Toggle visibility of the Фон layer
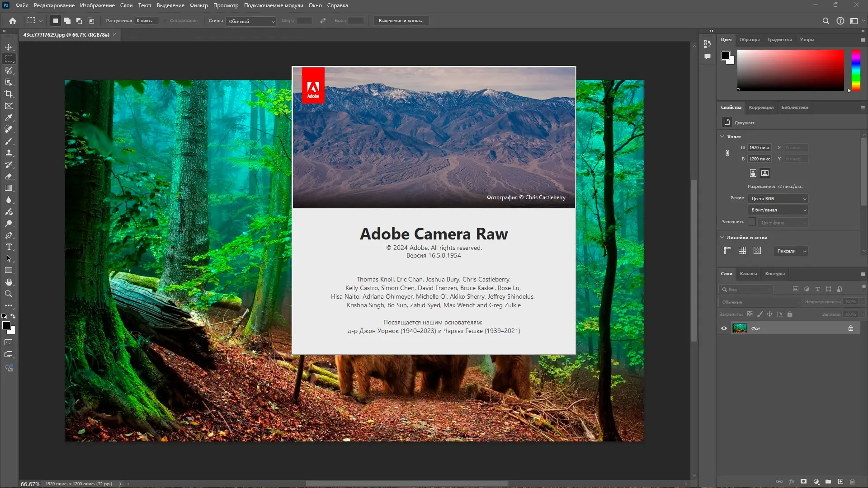The width and height of the screenshot is (868, 488). click(724, 328)
